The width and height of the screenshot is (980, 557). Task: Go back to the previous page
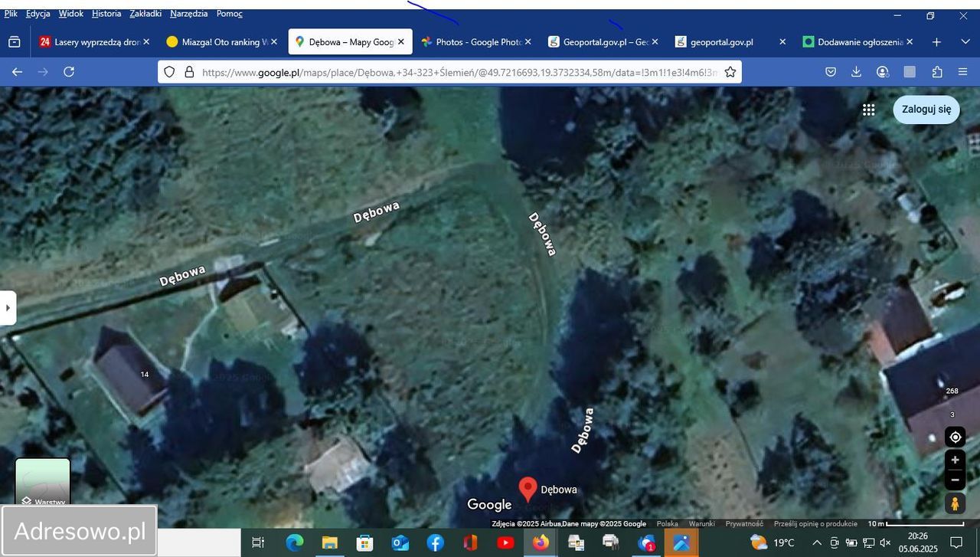(17, 71)
